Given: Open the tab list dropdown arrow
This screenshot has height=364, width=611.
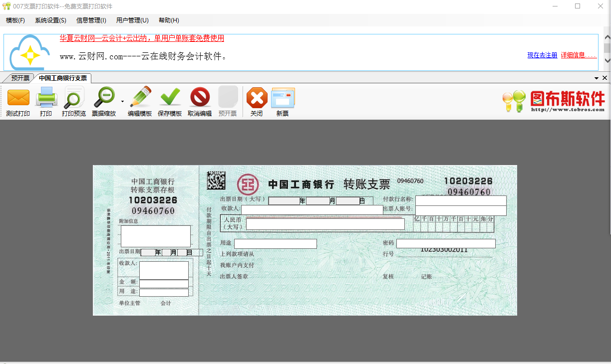Looking at the screenshot, I should click(596, 78).
